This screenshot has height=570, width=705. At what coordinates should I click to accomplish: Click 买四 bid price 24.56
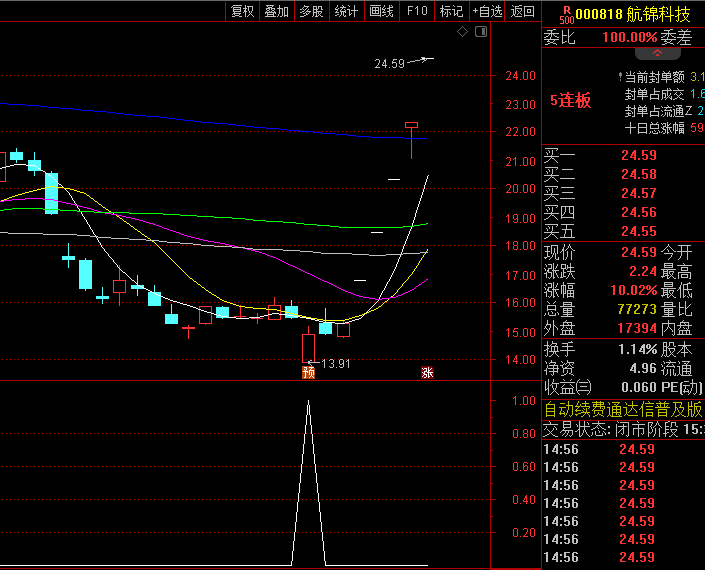coord(638,213)
